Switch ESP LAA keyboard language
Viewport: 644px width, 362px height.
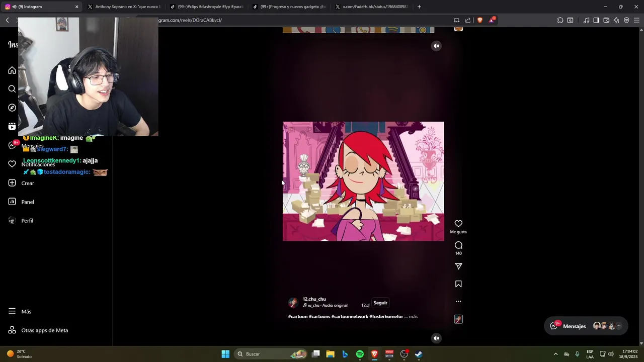tap(590, 354)
